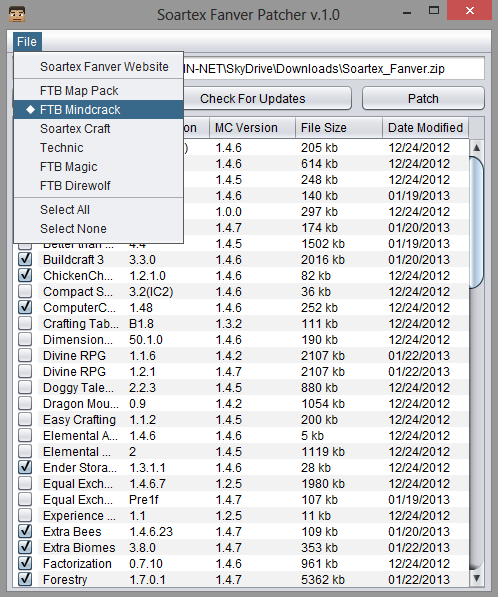Click the Factorization mod name

[77, 563]
